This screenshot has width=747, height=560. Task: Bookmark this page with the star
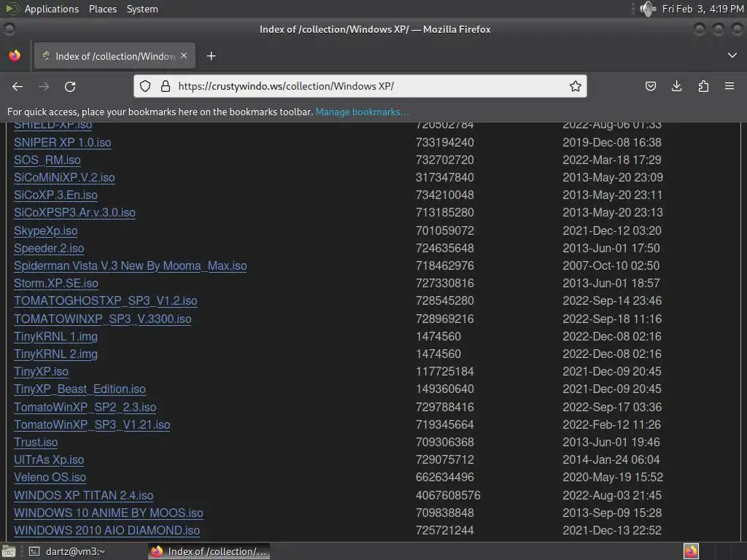pyautogui.click(x=576, y=86)
